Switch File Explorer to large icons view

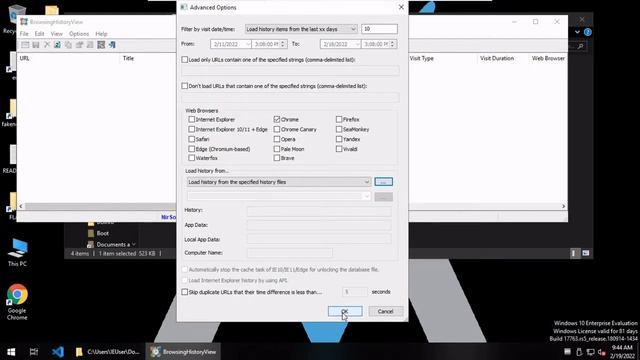pyautogui.click(x=586, y=253)
